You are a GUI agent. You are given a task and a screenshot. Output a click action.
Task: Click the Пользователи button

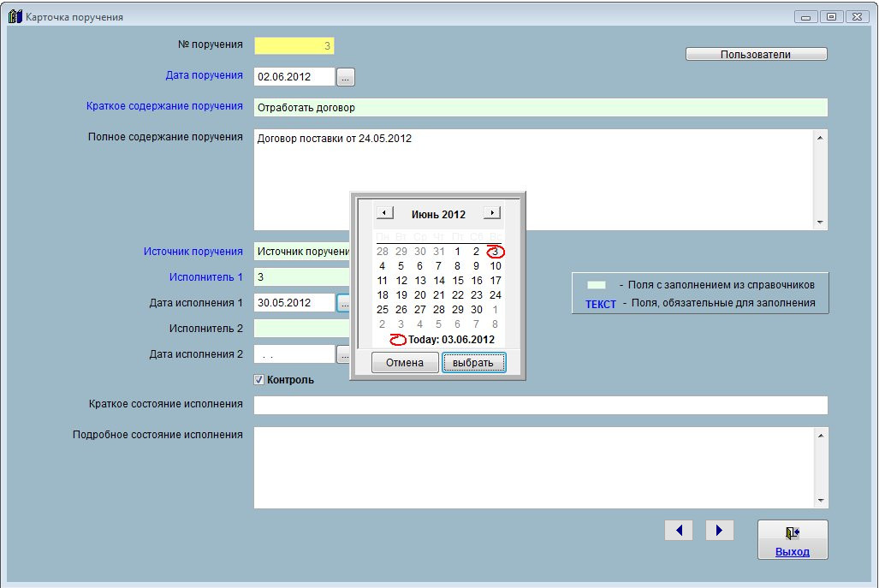pyautogui.click(x=756, y=55)
